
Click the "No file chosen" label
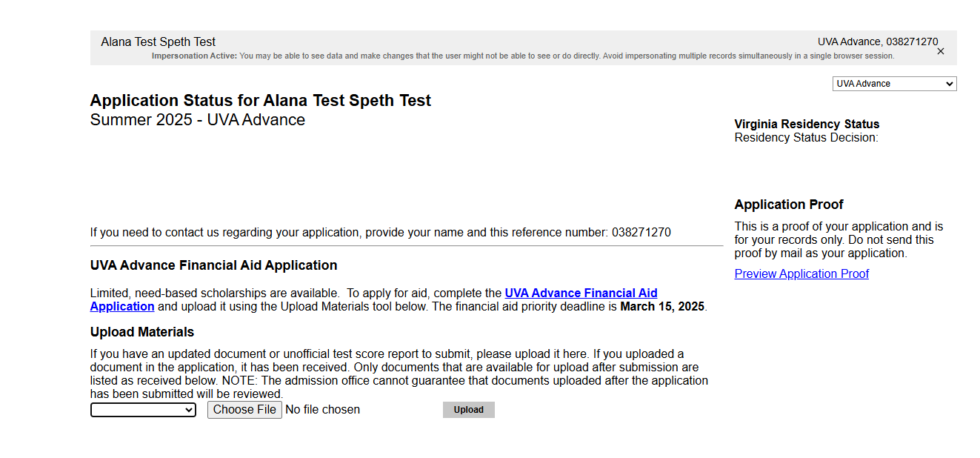(322, 410)
